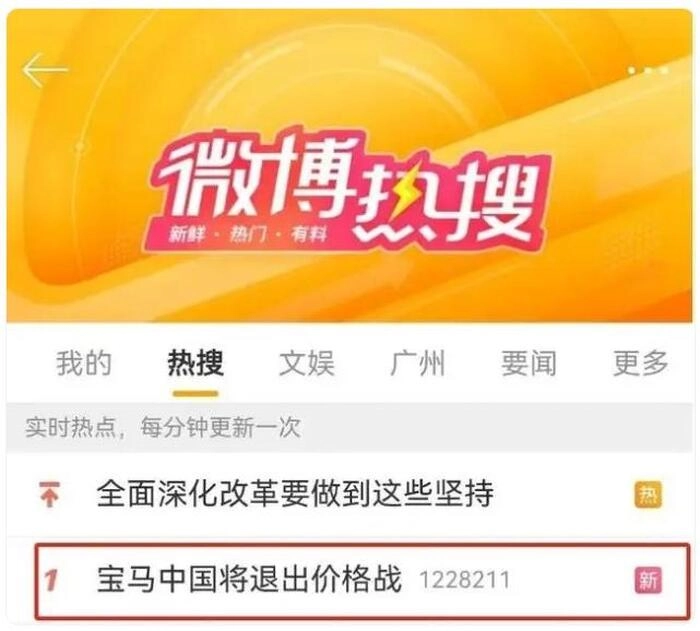
Task: Open the three-dot more options menu
Action: tap(648, 71)
